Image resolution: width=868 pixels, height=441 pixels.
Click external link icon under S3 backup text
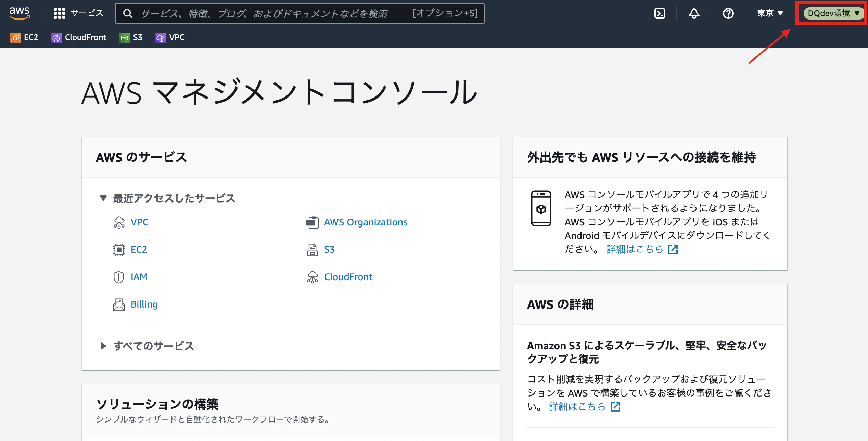(615, 407)
